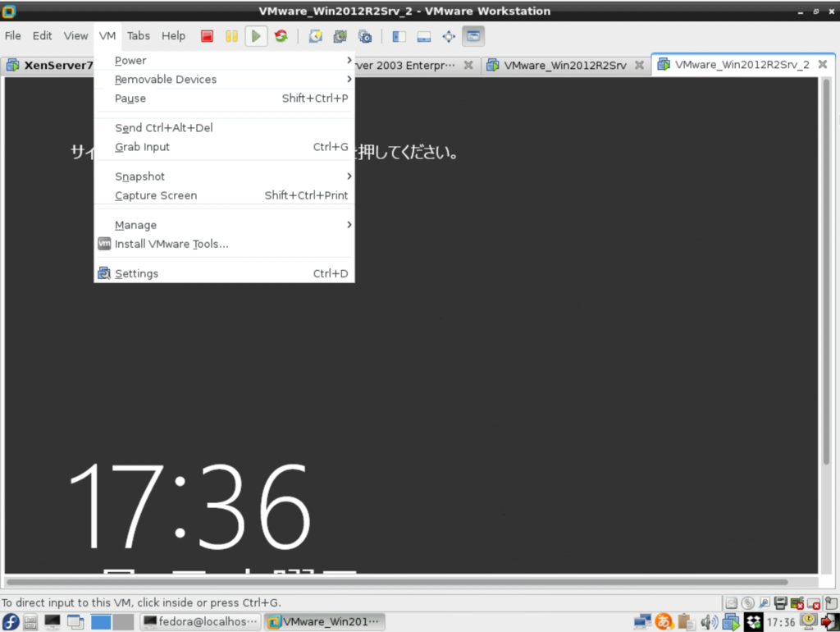
Task: Click the disconnected display device status icon
Action: click(814, 603)
